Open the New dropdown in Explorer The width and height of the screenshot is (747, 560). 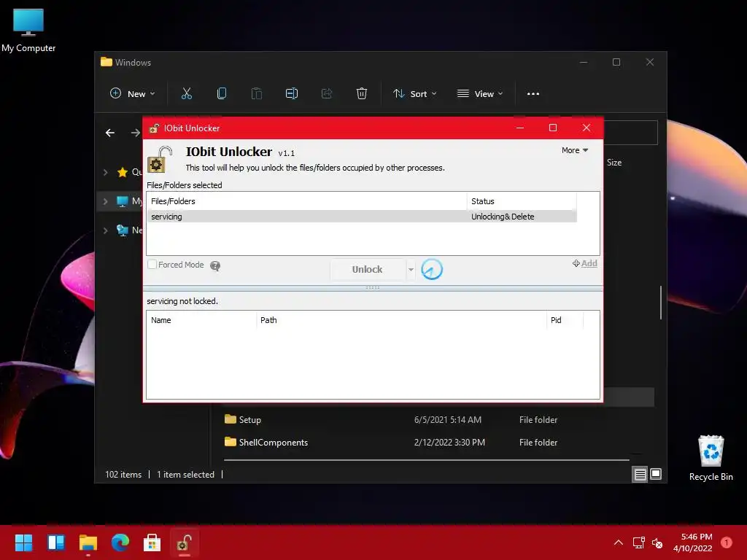click(x=133, y=94)
